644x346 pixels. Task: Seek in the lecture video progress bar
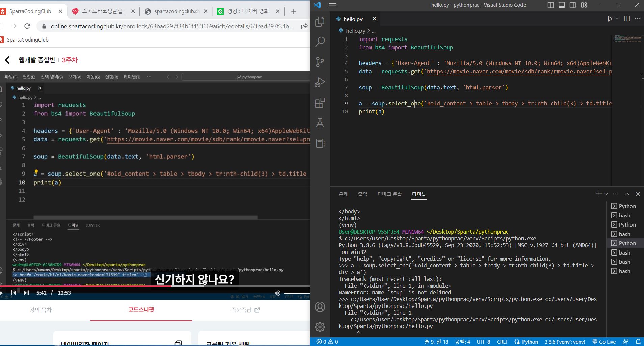155,286
